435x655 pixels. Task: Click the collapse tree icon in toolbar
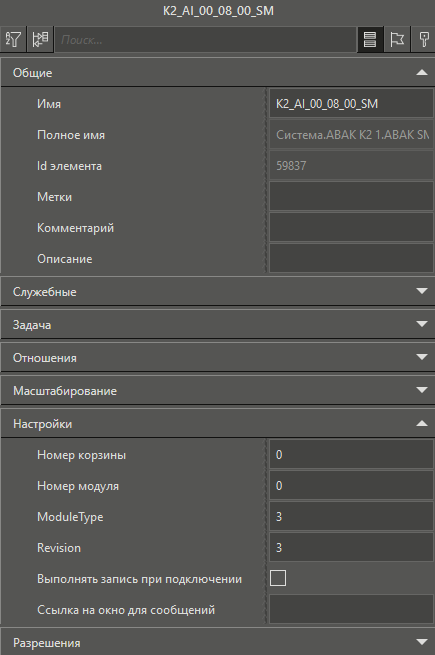pyautogui.click(x=40, y=40)
